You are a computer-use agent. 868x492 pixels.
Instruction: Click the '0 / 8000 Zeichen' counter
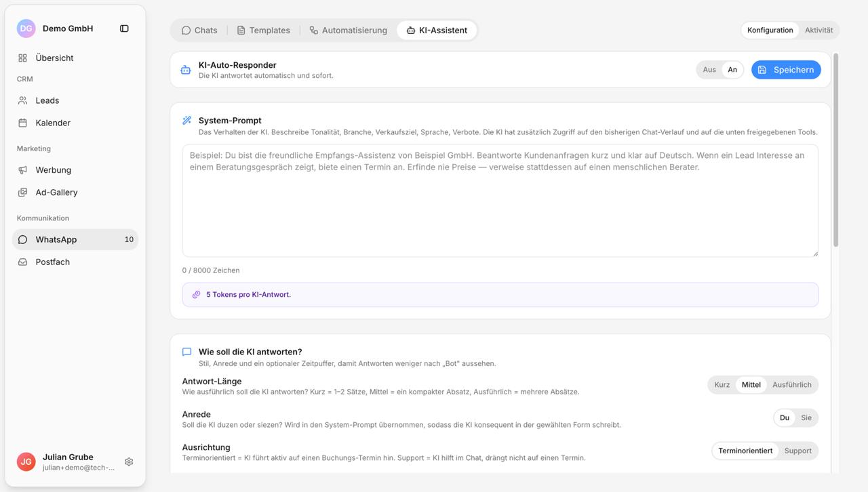[211, 270]
